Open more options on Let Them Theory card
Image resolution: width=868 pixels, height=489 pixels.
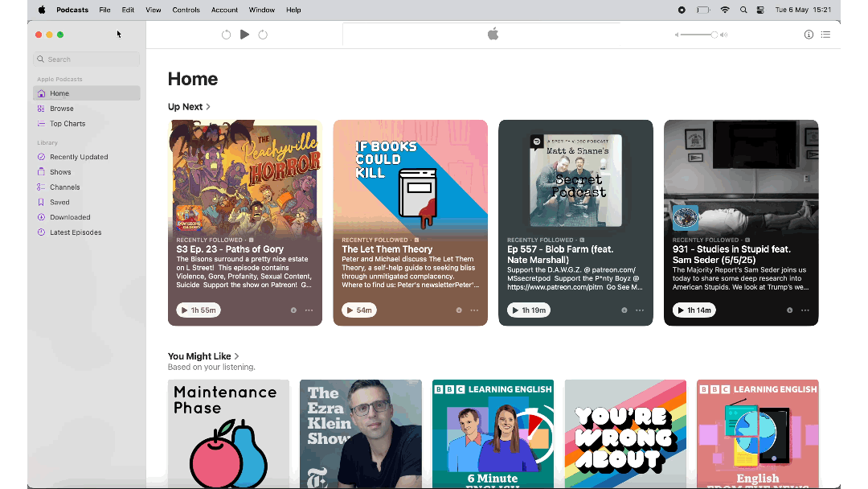tap(474, 310)
